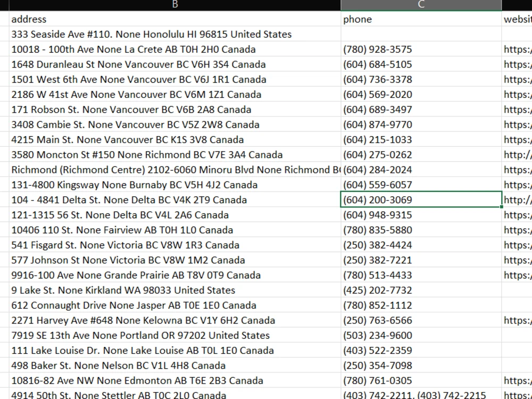Select the 7919 SE 13th Ave Portland cell

(174, 335)
